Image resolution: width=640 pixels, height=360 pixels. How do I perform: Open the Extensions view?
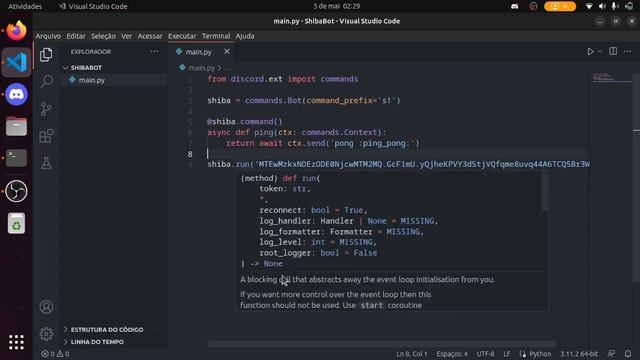(46, 136)
